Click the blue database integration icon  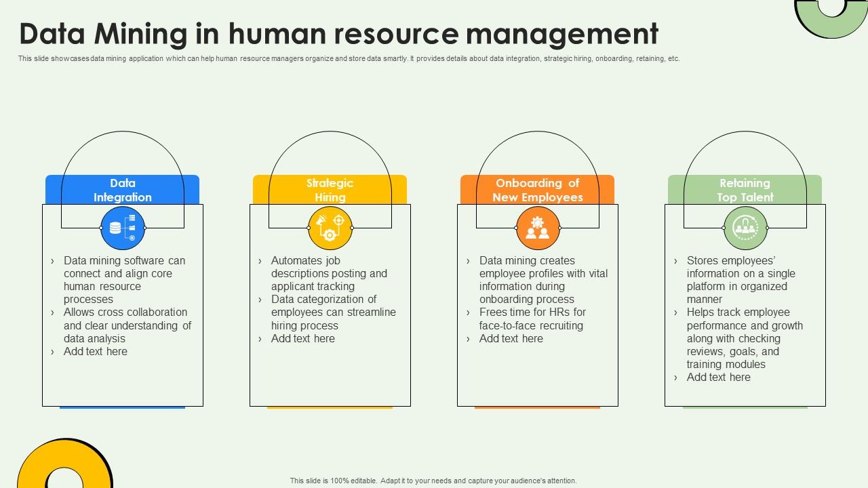[123, 228]
